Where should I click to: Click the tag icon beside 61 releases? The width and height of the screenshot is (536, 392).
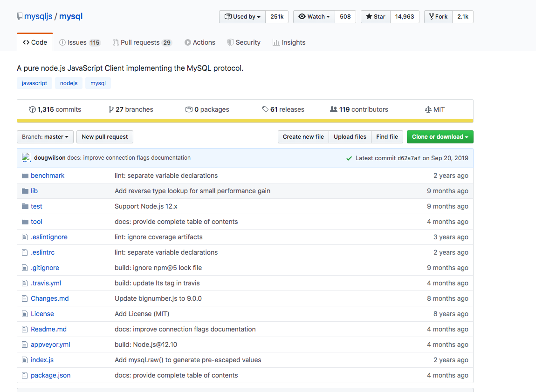[x=265, y=109]
